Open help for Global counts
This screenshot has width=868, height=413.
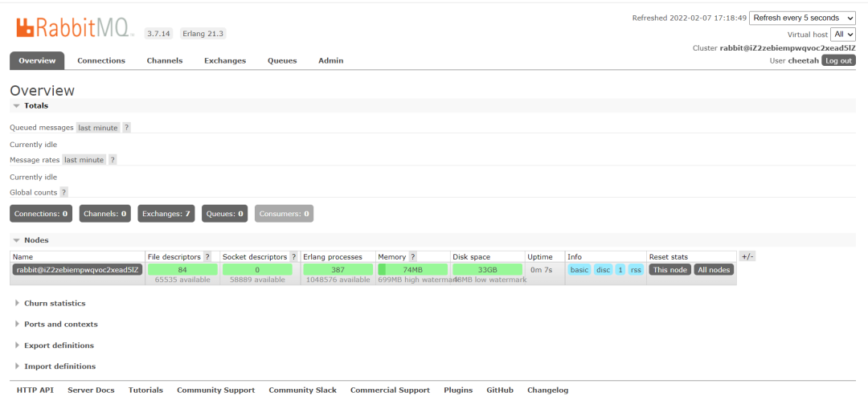pos(63,192)
